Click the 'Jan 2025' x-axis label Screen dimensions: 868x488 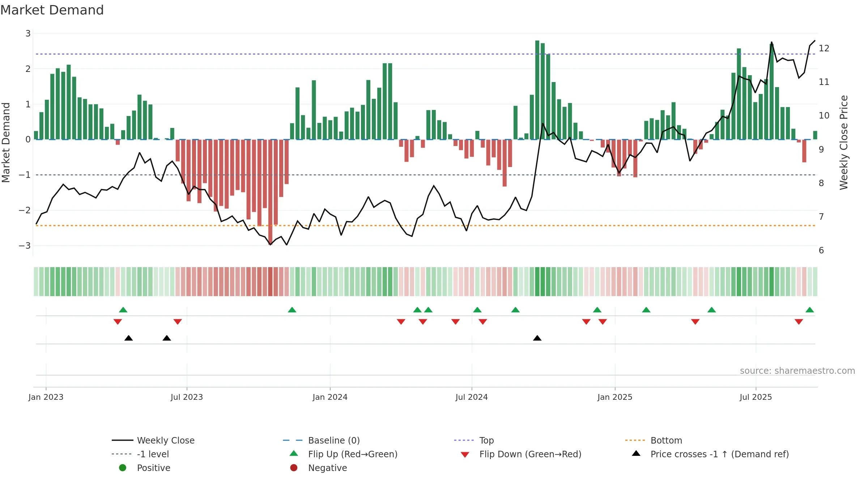pyautogui.click(x=615, y=397)
